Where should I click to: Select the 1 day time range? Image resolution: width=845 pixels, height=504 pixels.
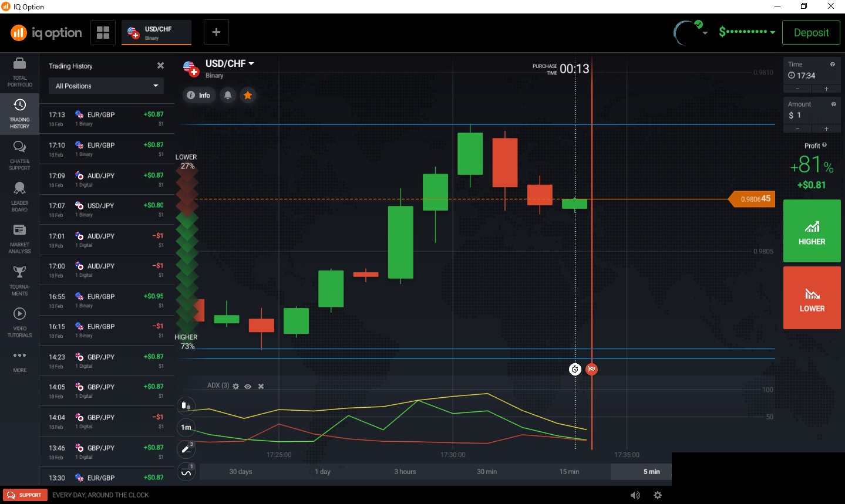(x=322, y=472)
